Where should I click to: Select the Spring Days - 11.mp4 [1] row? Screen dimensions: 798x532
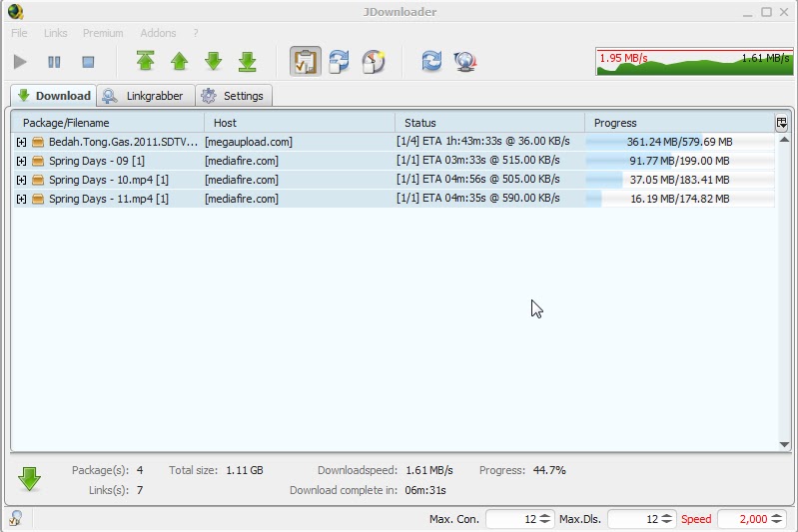(393, 199)
